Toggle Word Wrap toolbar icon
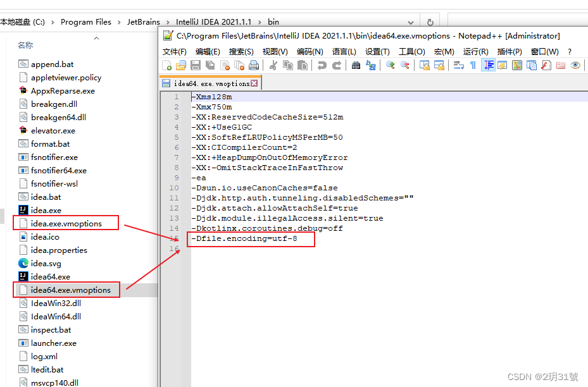The height and width of the screenshot is (387, 588). click(458, 66)
